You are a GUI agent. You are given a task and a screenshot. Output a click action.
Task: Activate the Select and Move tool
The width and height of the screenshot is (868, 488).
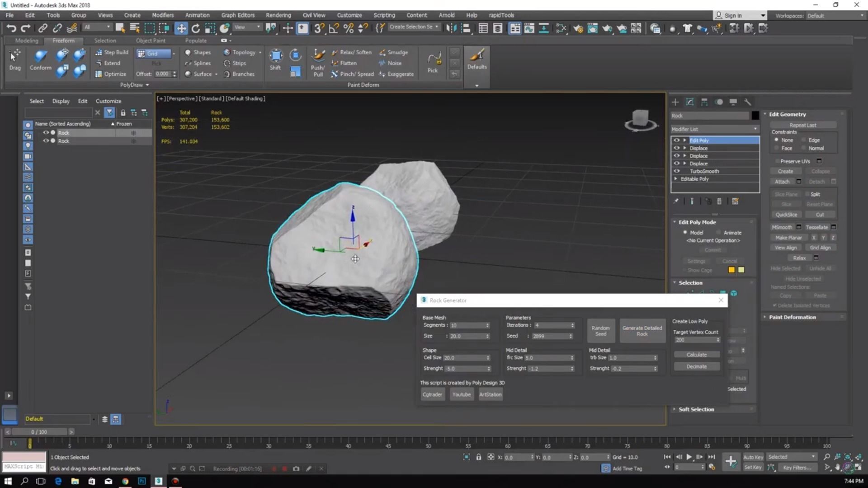click(x=181, y=28)
